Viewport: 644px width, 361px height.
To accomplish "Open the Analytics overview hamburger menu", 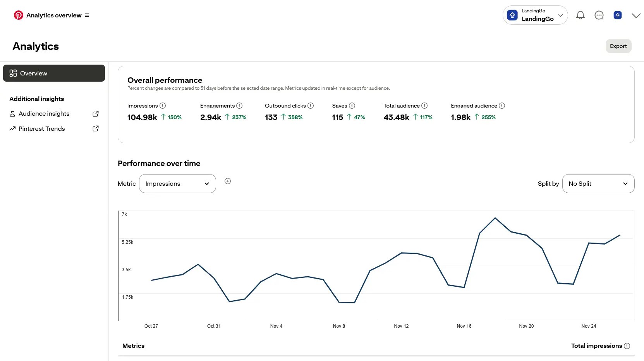I will click(x=87, y=15).
